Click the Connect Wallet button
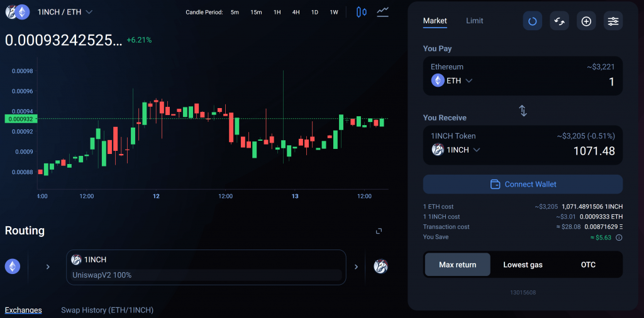 (523, 184)
